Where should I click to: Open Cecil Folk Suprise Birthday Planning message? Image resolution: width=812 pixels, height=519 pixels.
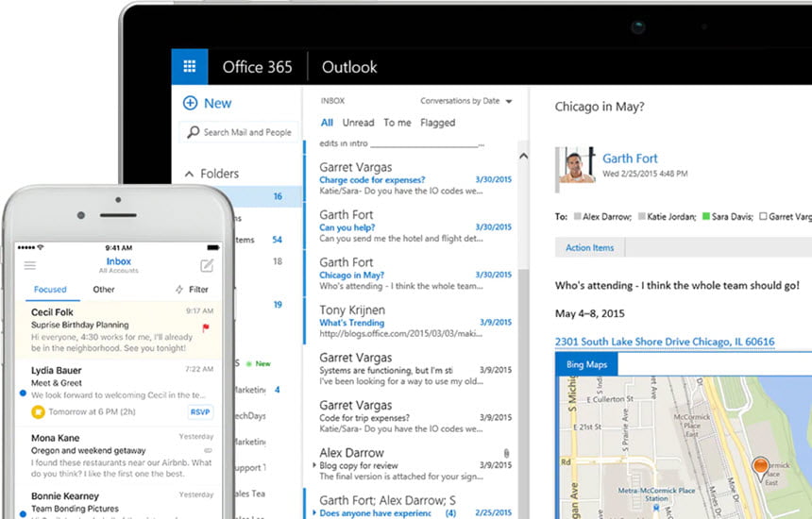(x=119, y=330)
